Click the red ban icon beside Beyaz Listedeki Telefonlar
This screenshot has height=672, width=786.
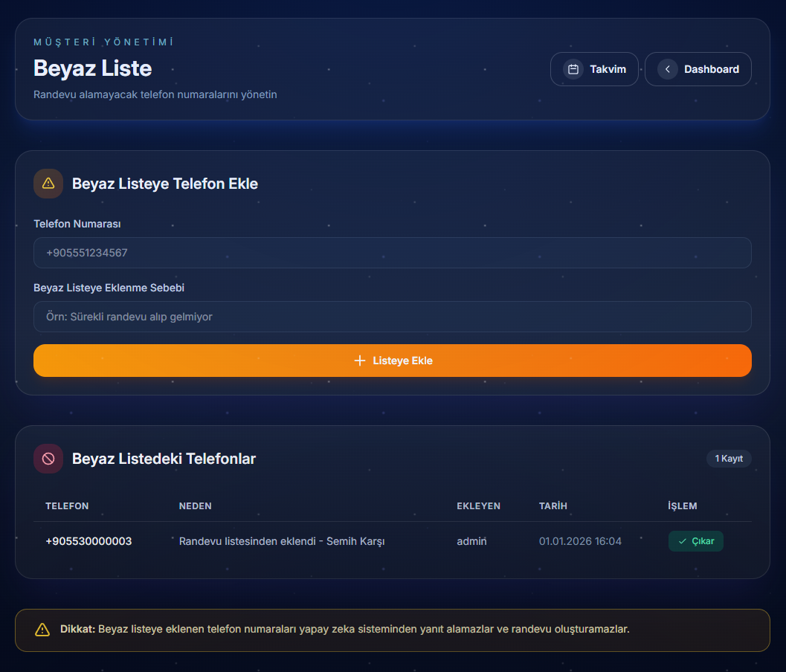(48, 459)
